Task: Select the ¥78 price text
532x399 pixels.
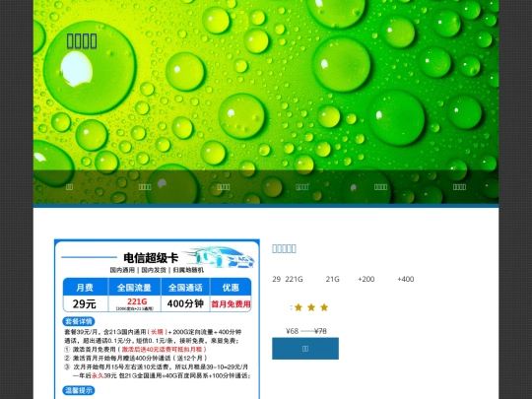Action: click(x=320, y=331)
